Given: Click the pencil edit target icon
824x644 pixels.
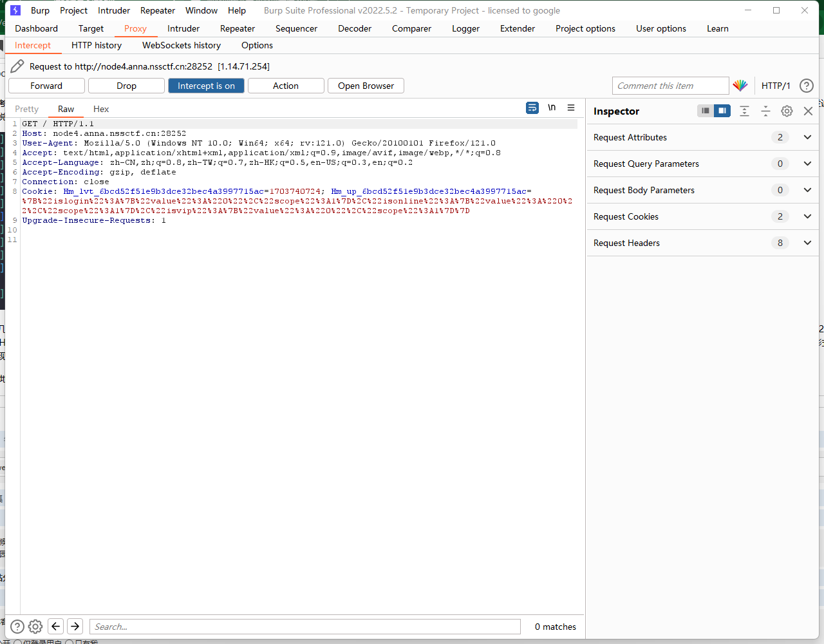Looking at the screenshot, I should [17, 66].
